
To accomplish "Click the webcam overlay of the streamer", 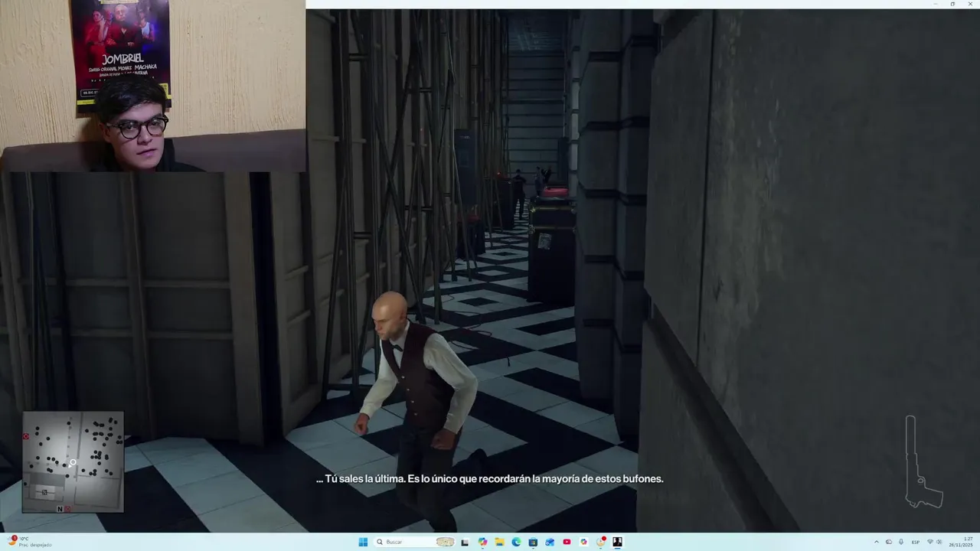I will coord(153,86).
